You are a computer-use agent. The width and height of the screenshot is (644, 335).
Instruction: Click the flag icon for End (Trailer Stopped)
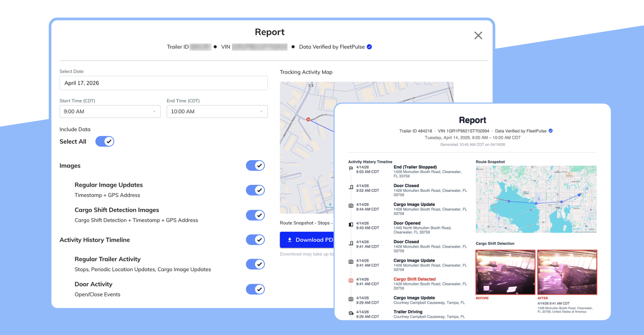351,169
